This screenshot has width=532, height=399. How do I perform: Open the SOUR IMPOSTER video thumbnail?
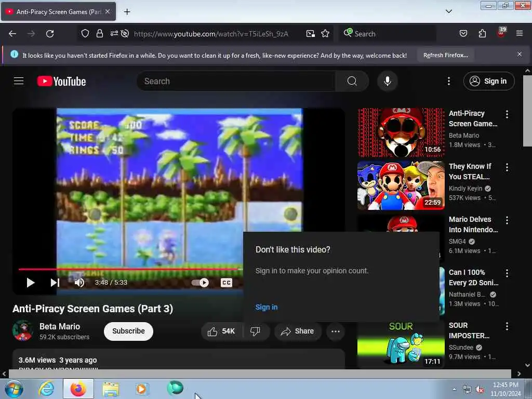[x=401, y=345]
